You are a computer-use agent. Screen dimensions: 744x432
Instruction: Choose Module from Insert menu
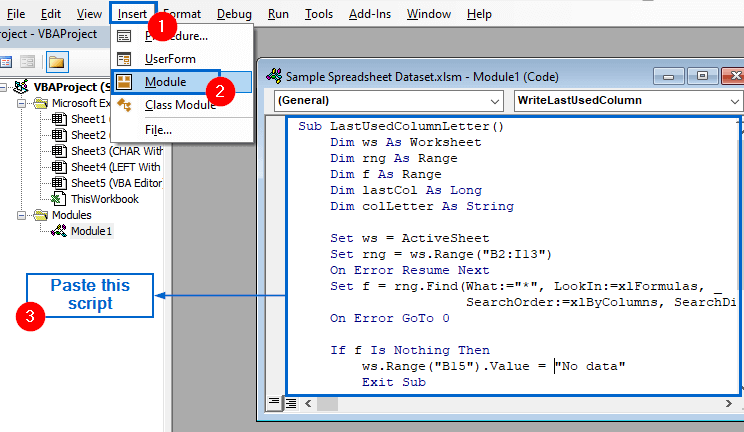tap(182, 82)
